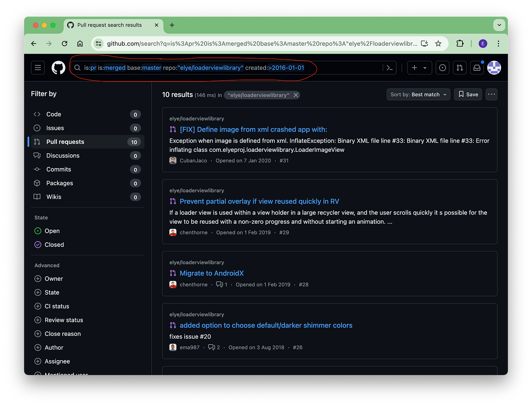Filter results by Packages
Viewport: 532px width, 407px height.
point(87,183)
